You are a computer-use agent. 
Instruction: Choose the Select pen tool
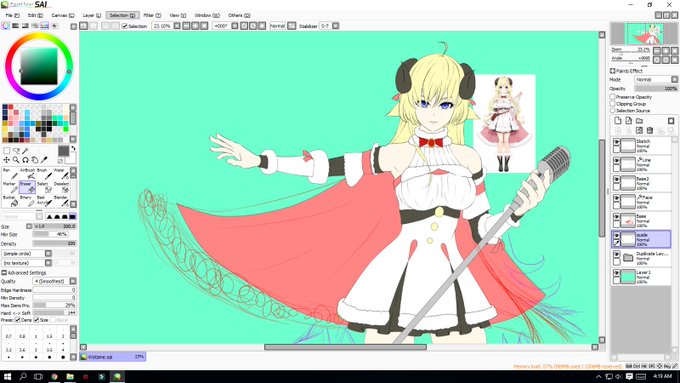[44, 187]
